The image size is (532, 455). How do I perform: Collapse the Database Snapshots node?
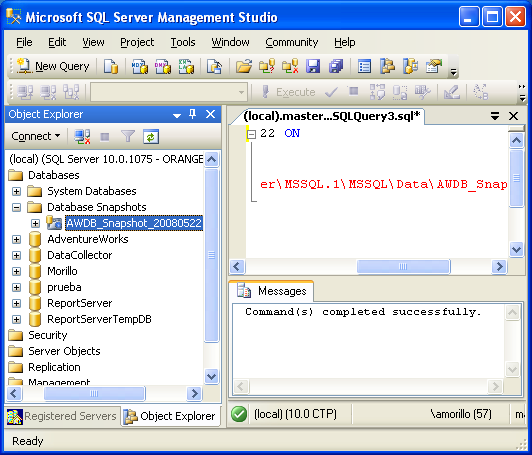point(16,207)
